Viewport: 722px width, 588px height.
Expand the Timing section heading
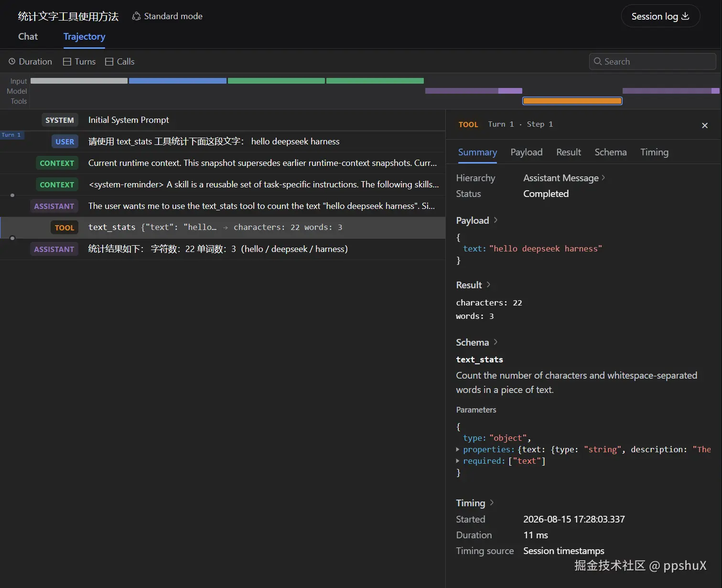point(475,503)
